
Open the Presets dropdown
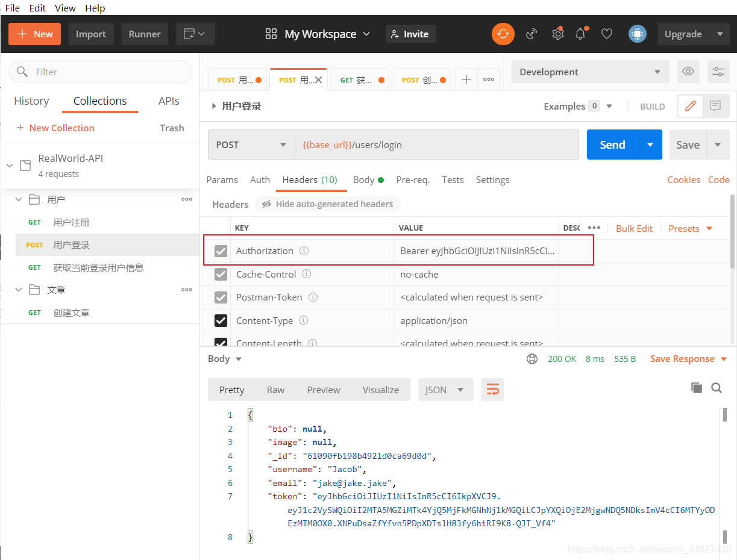click(691, 228)
